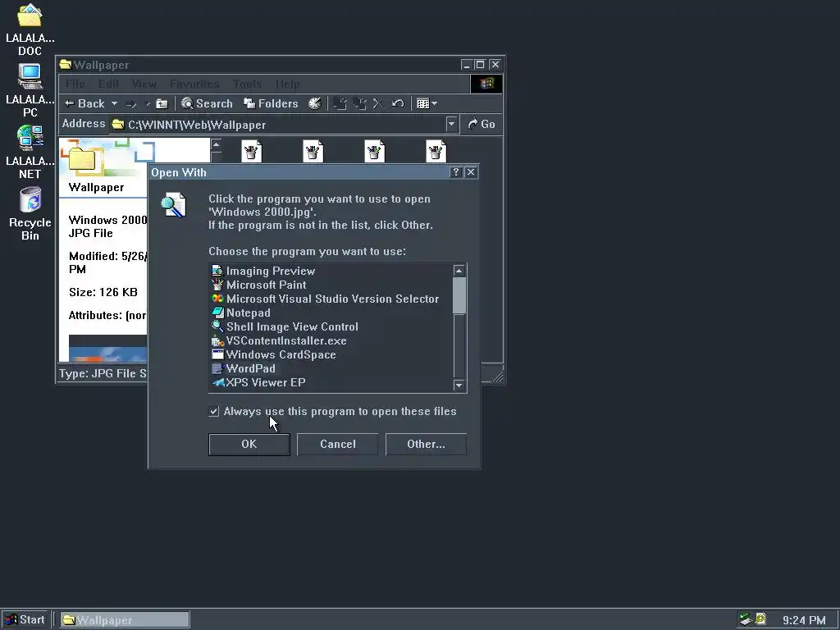Select the third Paint file icon
The width and height of the screenshot is (840, 630).
(x=374, y=151)
